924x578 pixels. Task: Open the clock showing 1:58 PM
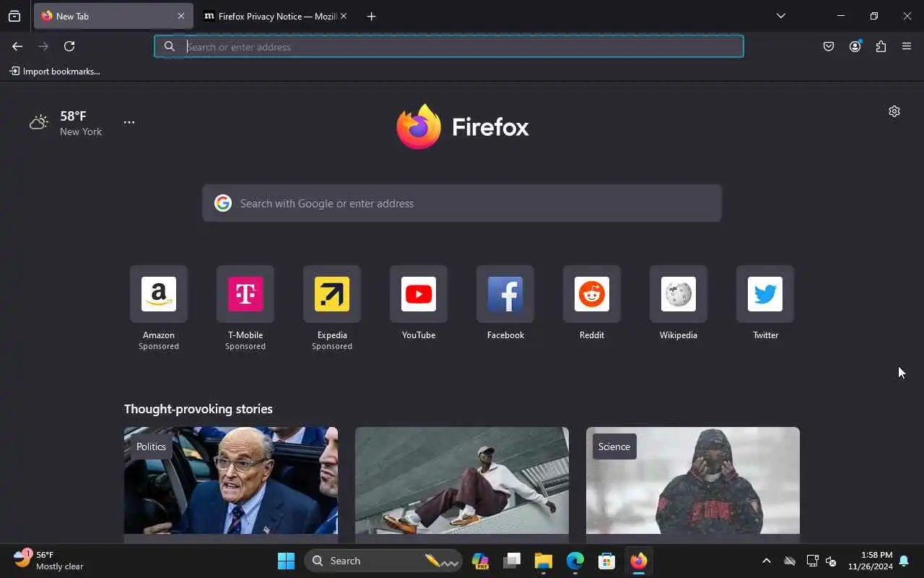click(870, 561)
